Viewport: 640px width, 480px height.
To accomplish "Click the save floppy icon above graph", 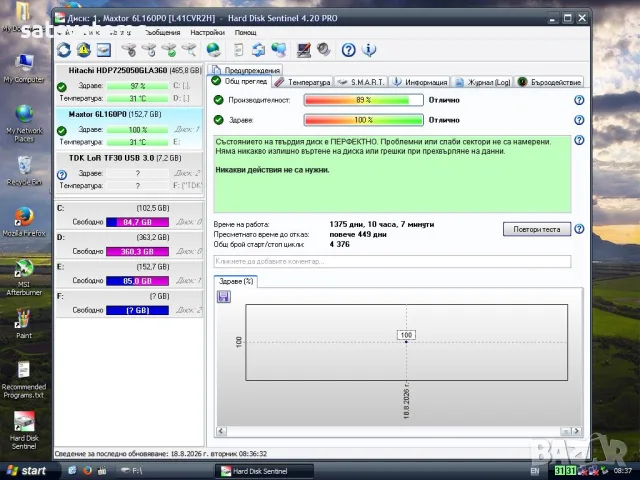I will 224,296.
